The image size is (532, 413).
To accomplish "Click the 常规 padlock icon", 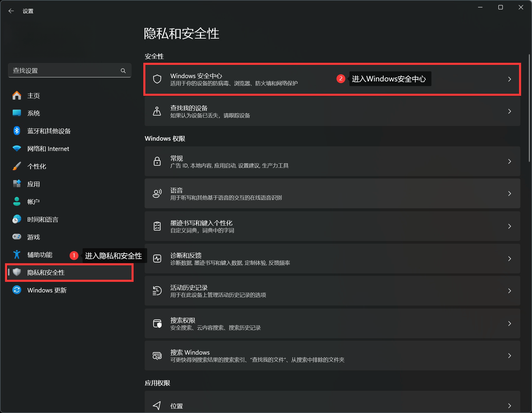I will click(157, 162).
